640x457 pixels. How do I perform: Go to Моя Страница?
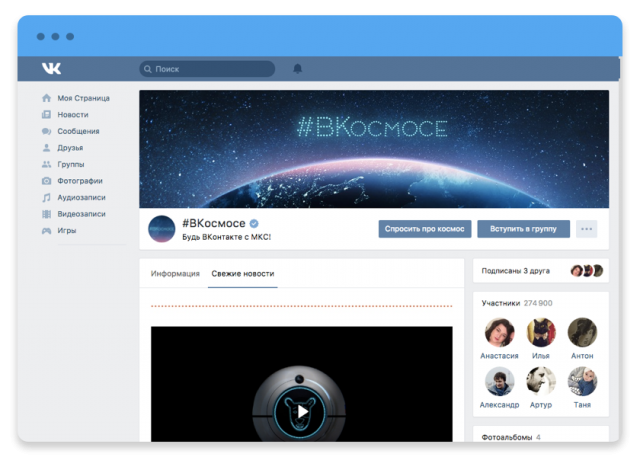pyautogui.click(x=83, y=98)
